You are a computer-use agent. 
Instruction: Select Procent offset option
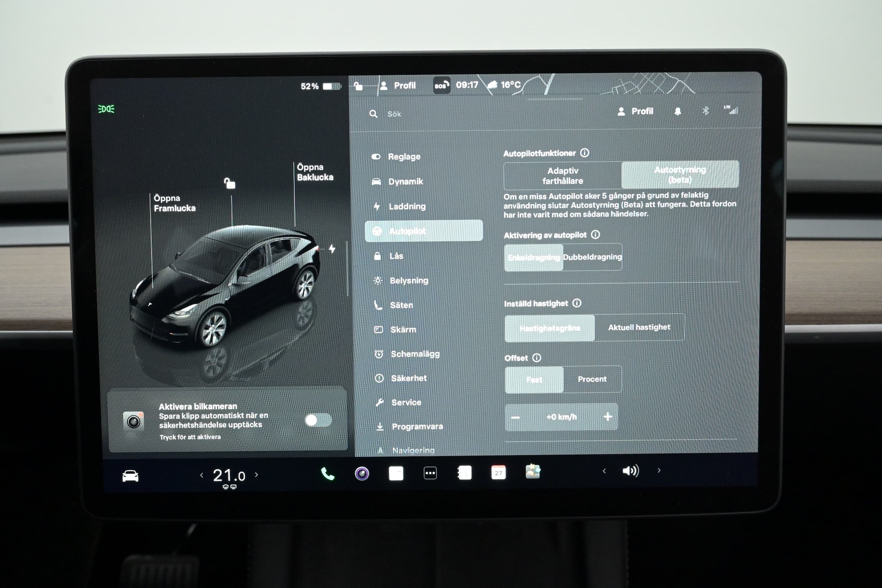point(592,379)
